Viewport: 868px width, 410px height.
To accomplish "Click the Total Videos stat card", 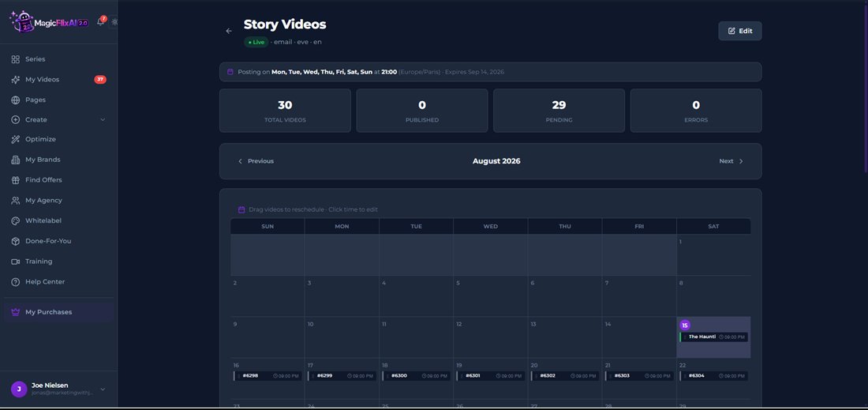I will (x=285, y=111).
